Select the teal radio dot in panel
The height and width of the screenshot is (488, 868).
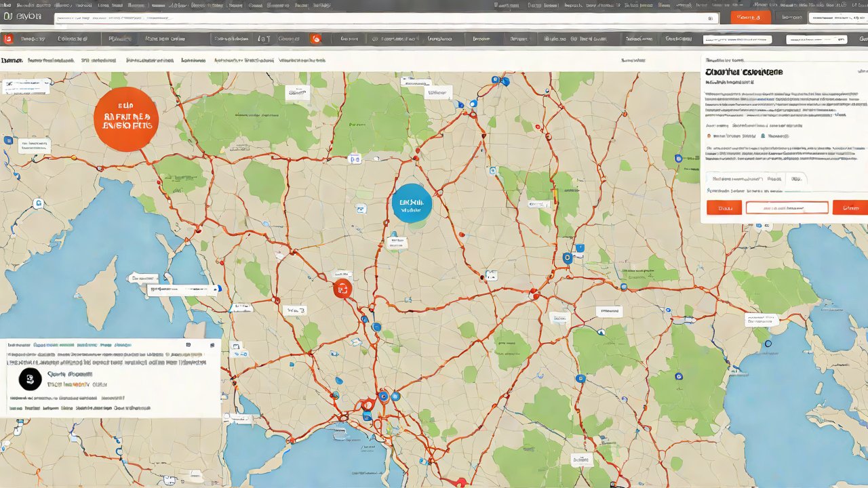[x=762, y=136]
